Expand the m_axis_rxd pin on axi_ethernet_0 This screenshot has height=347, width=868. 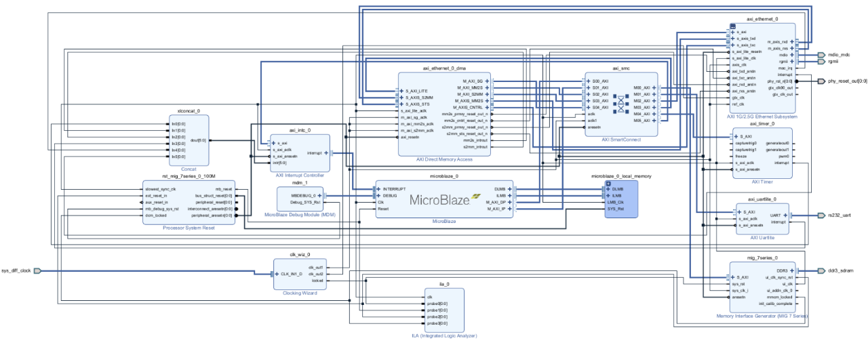(792, 41)
